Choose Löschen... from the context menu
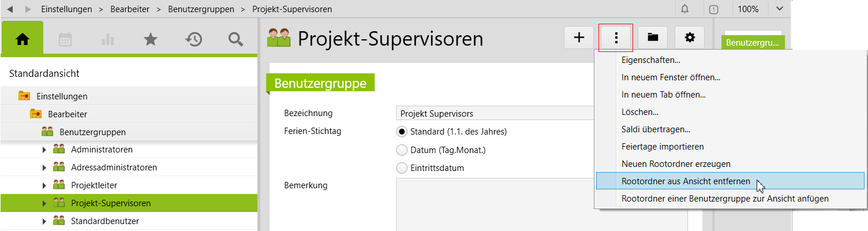The height and width of the screenshot is (231, 868). tap(640, 112)
